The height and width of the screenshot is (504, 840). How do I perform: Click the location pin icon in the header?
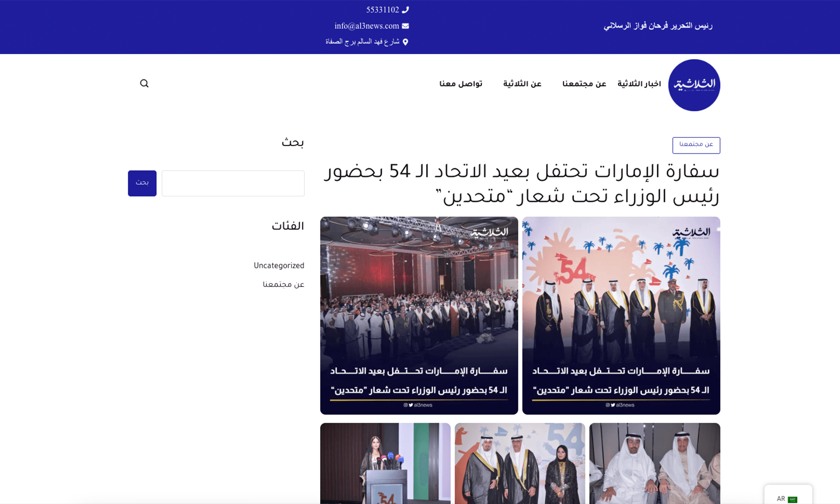click(x=406, y=42)
